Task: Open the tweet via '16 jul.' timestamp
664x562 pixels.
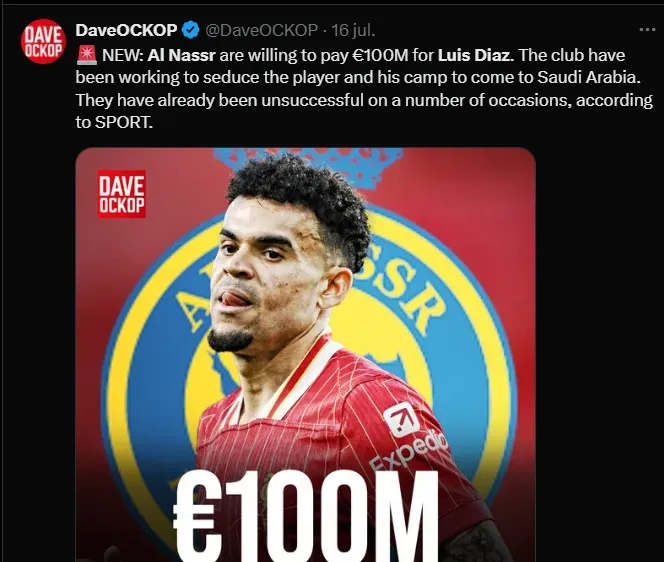Action: [353, 30]
